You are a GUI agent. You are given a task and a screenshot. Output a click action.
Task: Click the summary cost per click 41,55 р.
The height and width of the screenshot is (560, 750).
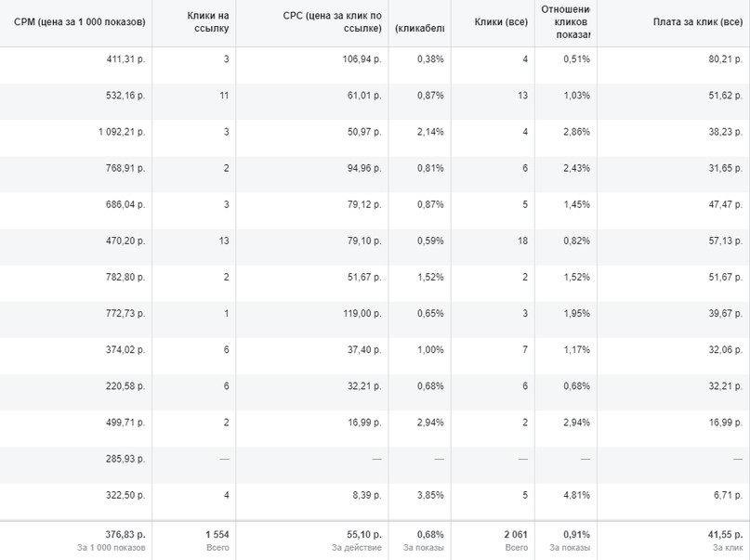pos(726,534)
